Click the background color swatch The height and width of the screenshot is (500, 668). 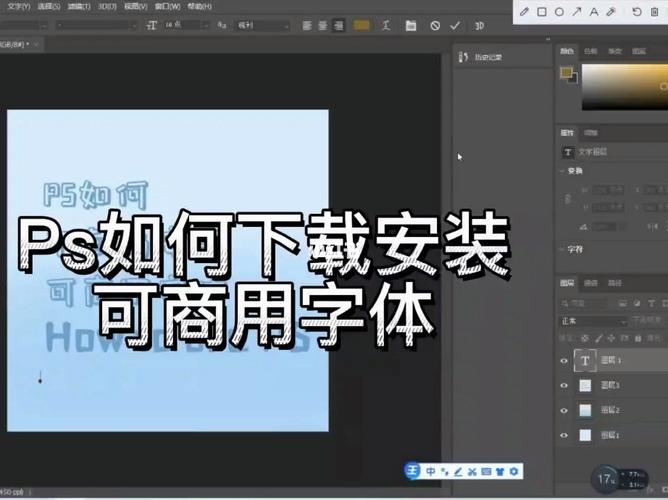tap(574, 79)
